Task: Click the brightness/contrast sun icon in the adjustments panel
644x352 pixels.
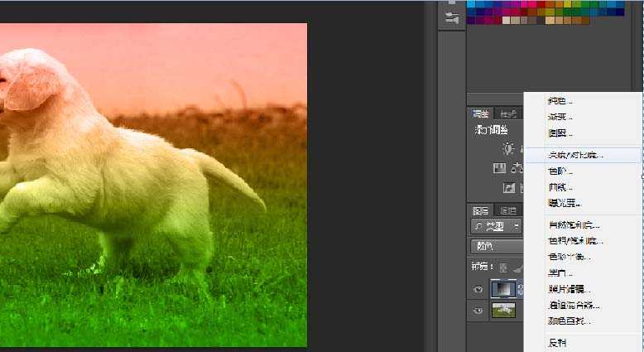Action: (508, 149)
